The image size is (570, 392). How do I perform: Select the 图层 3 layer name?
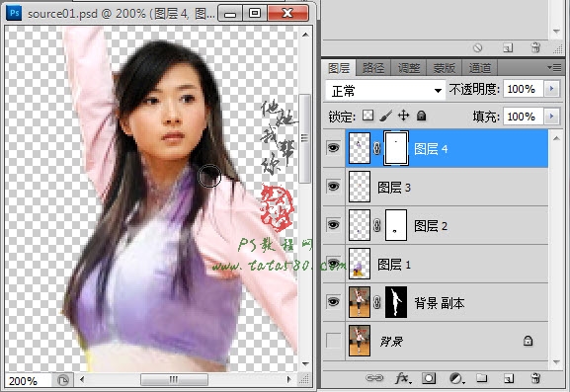pos(394,188)
